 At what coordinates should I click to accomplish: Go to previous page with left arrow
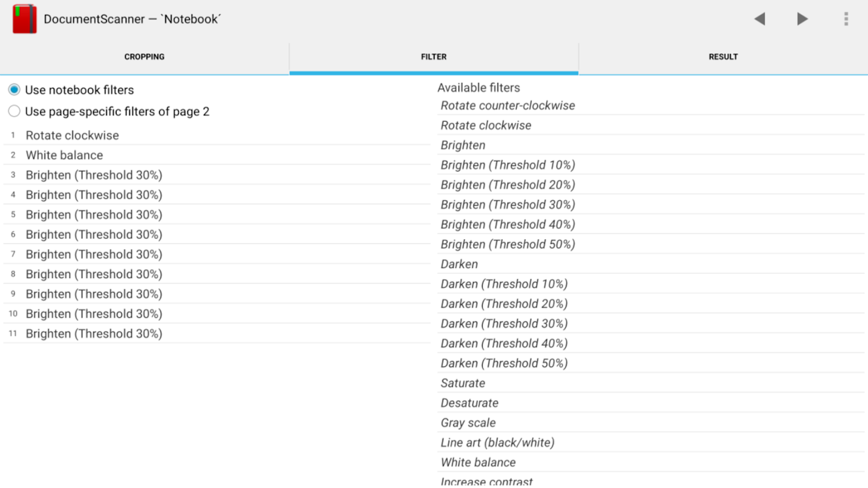759,19
